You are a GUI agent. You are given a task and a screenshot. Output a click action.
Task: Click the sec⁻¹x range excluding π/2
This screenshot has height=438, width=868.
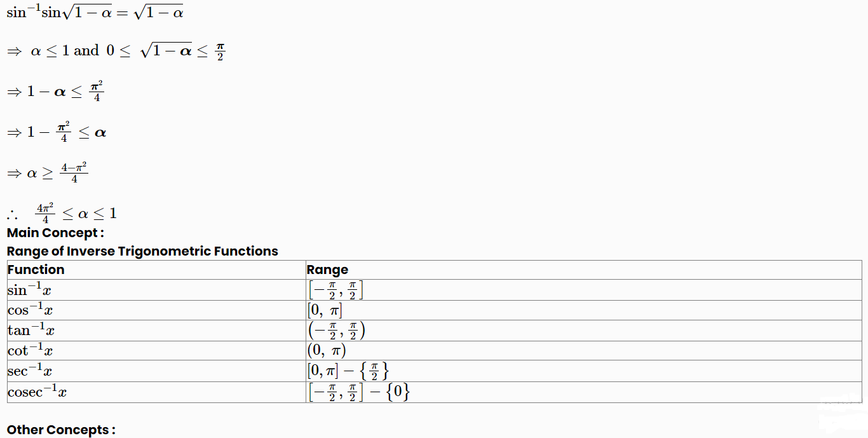(348, 371)
